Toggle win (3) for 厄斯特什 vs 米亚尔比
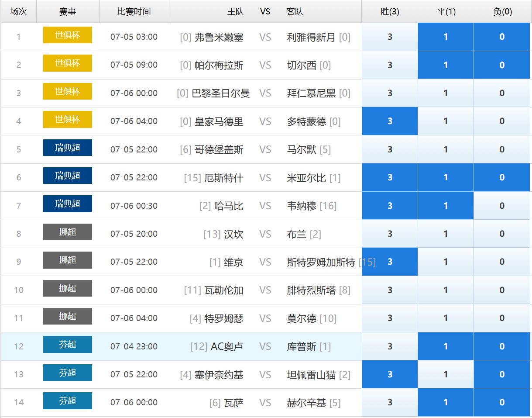This screenshot has width=532, height=418. (x=390, y=177)
